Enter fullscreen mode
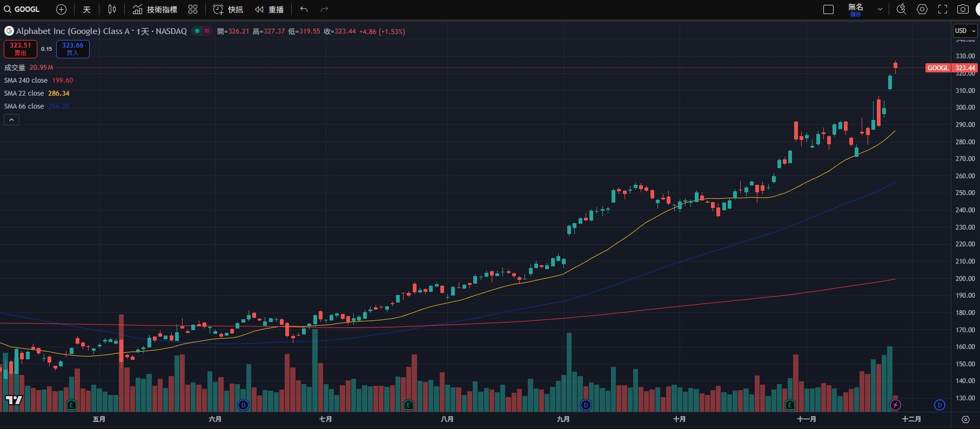The image size is (980, 429). (943, 9)
